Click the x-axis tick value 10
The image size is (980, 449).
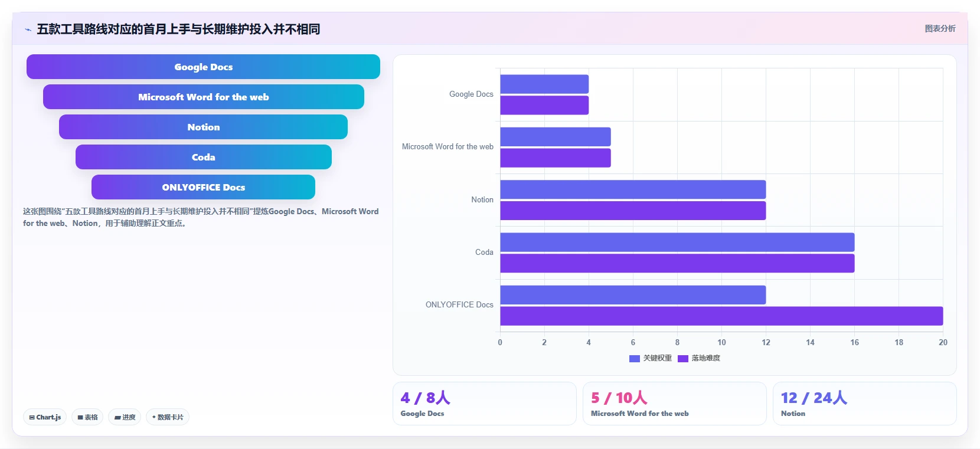[x=721, y=342]
